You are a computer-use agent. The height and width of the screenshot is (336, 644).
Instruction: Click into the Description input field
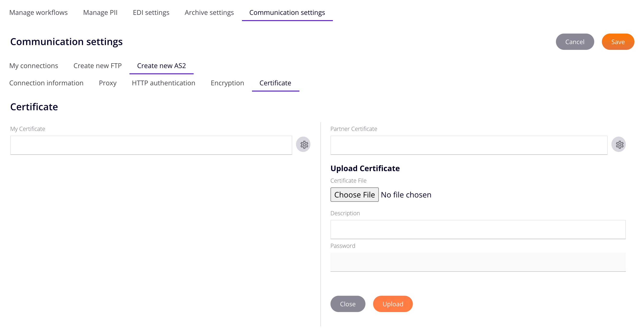[x=478, y=229]
